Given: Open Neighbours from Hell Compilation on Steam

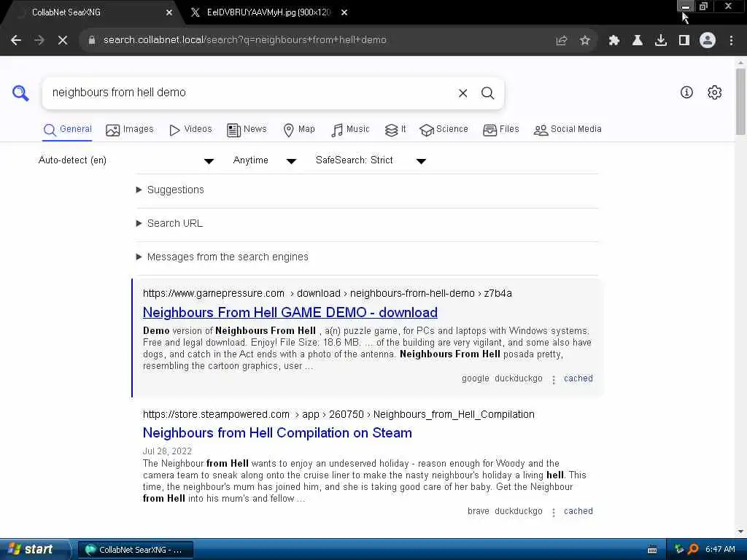Looking at the screenshot, I should pyautogui.click(x=277, y=433).
